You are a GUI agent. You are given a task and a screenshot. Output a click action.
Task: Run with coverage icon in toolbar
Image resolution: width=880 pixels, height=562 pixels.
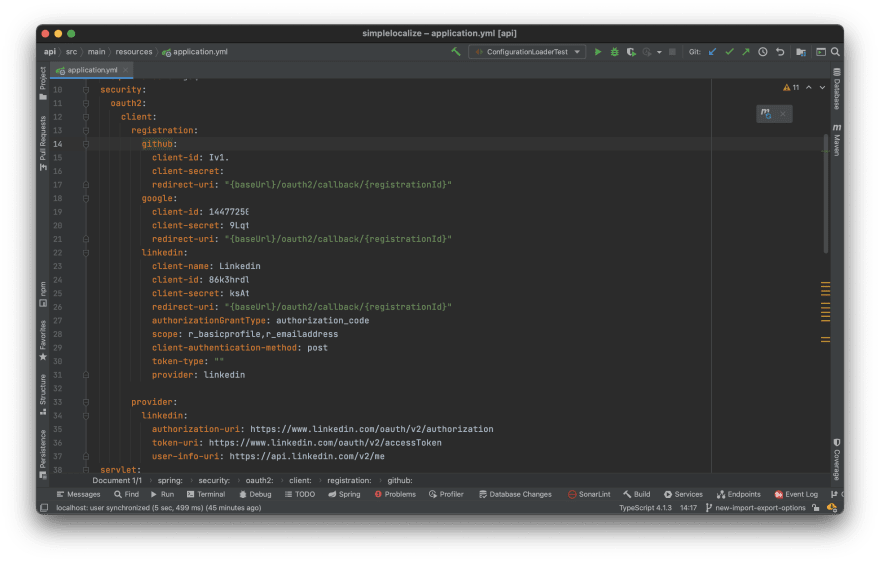pos(631,52)
